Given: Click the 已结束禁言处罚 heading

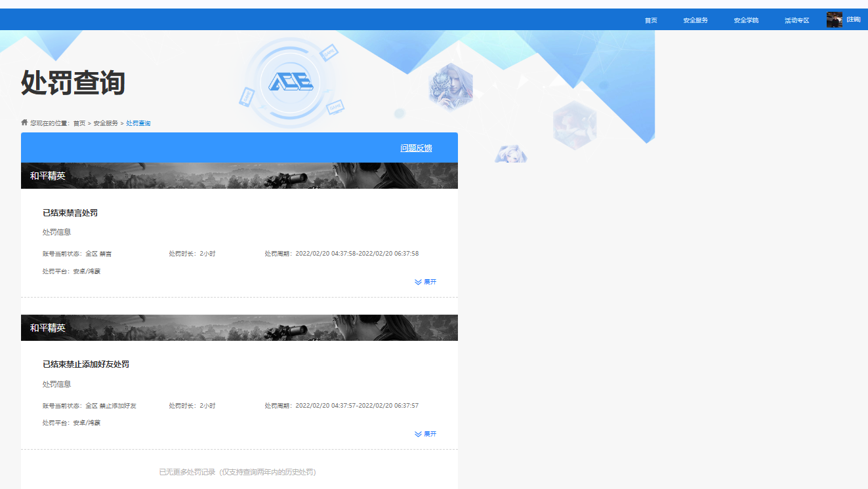Looking at the screenshot, I should (x=70, y=213).
